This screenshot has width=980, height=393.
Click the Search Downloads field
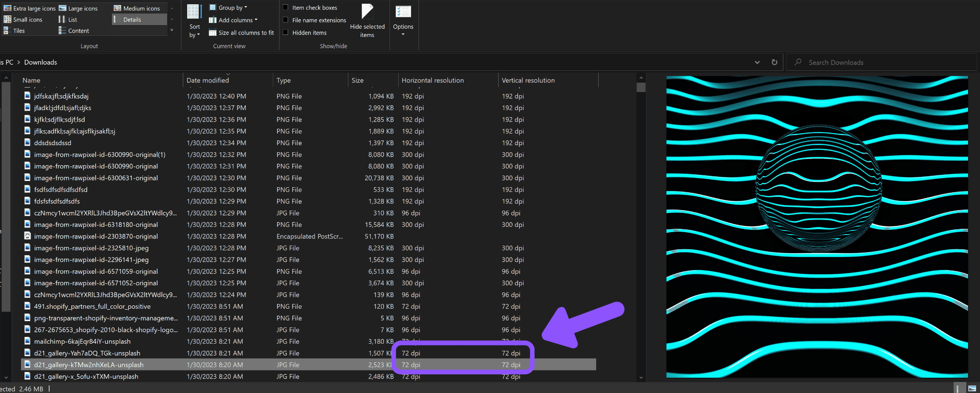881,62
